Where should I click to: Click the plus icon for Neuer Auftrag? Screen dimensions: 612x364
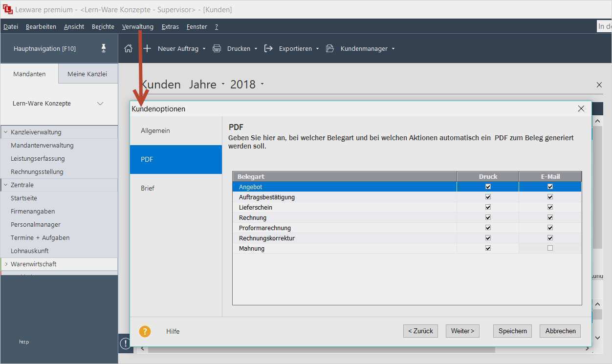tap(147, 48)
